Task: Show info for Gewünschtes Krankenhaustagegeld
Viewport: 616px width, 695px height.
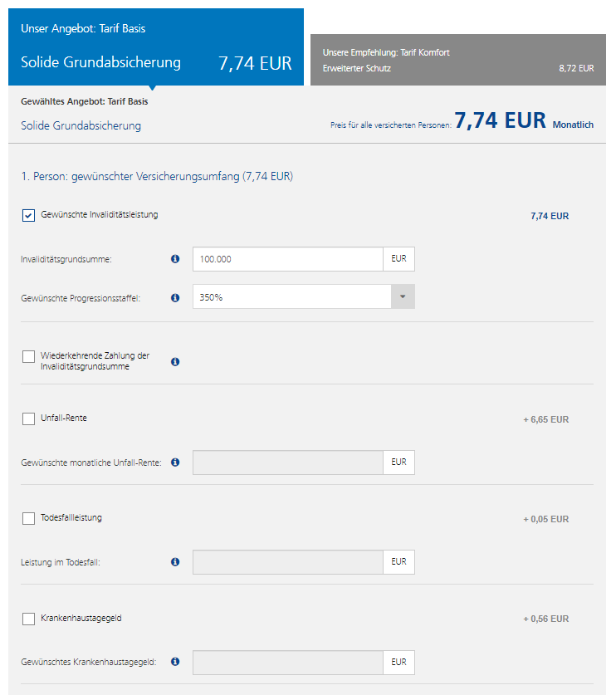Action: [x=175, y=662]
